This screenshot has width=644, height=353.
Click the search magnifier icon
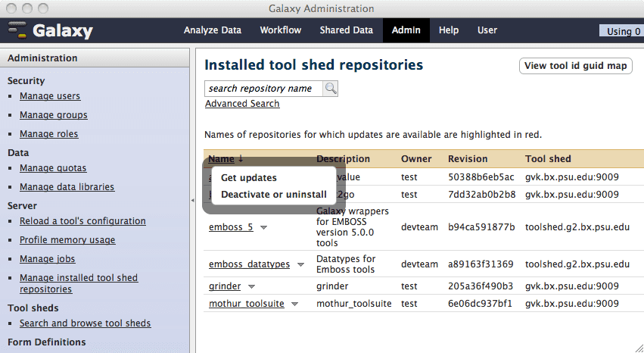(x=331, y=89)
